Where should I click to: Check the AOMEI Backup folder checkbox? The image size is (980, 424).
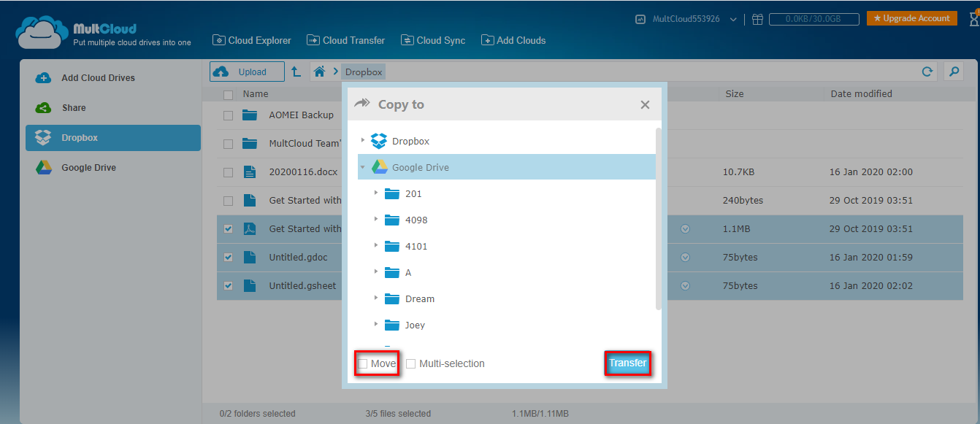point(229,115)
